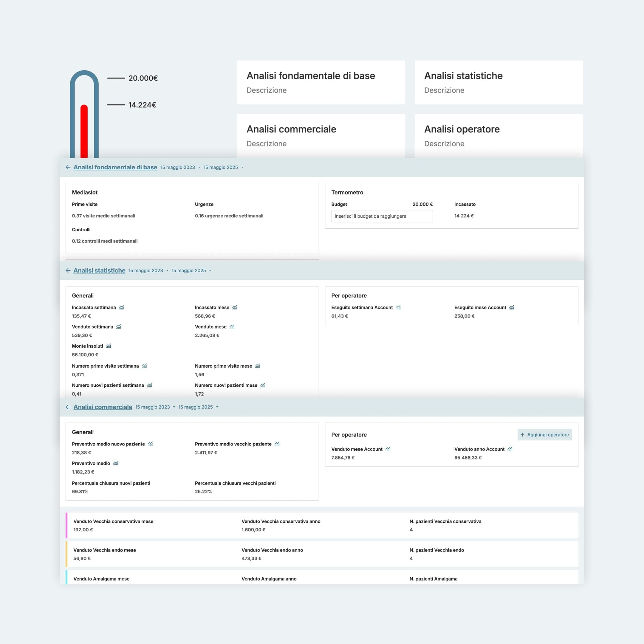Click the Analisi commerciale heading link
644x644 pixels.
(x=103, y=407)
